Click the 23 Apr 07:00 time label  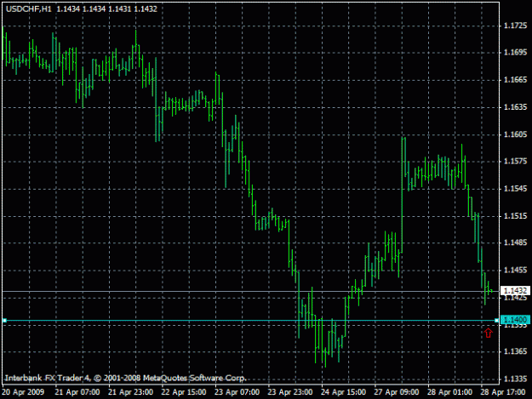click(x=237, y=392)
